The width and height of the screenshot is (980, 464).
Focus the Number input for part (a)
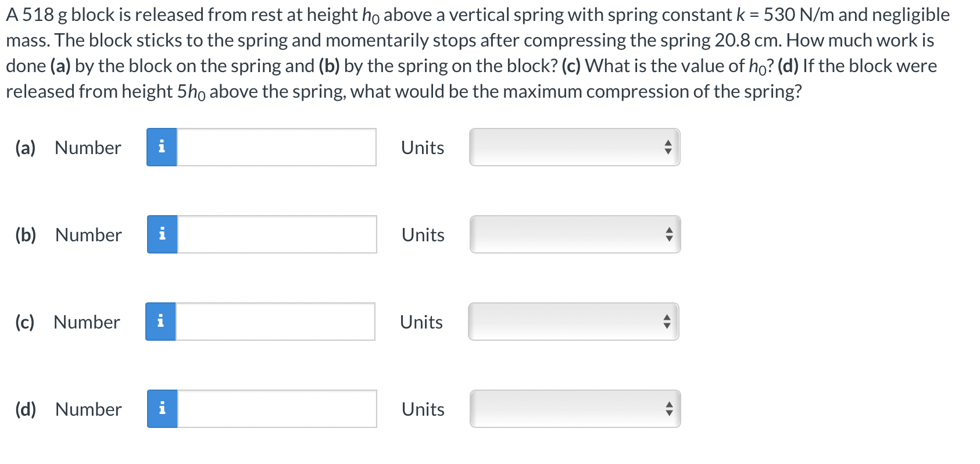[276, 147]
